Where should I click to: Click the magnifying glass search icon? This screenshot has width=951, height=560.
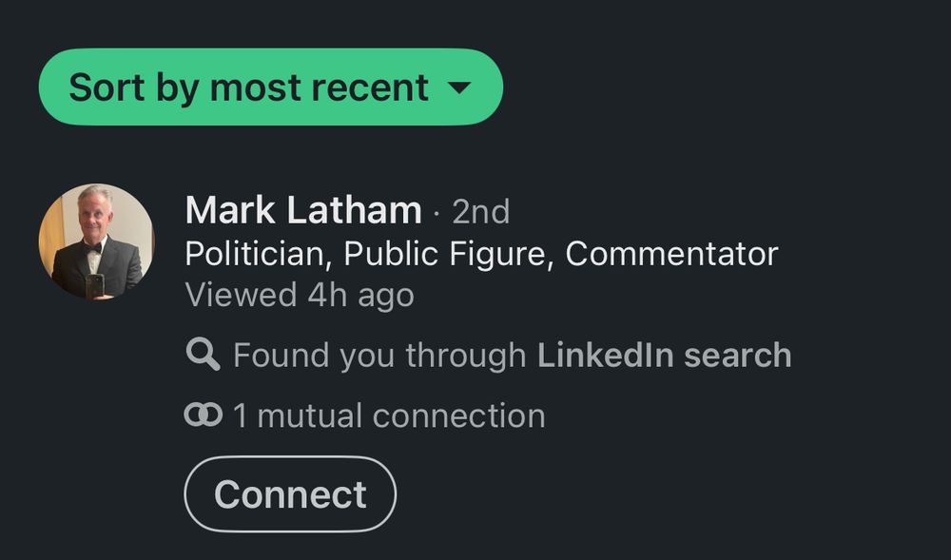203,354
